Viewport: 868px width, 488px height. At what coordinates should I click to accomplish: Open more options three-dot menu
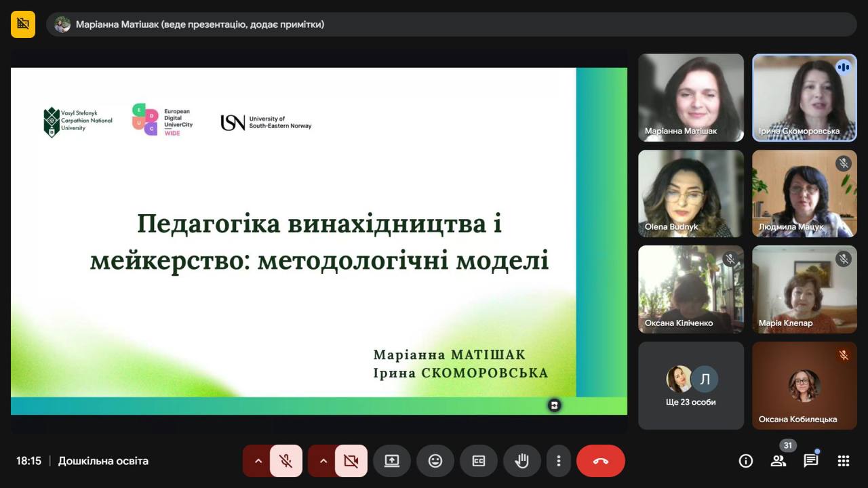[x=558, y=461]
